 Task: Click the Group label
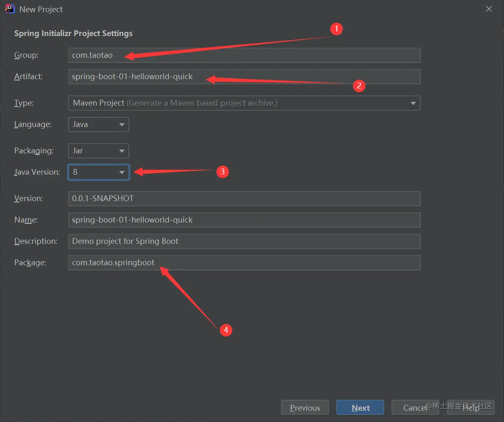coord(26,55)
